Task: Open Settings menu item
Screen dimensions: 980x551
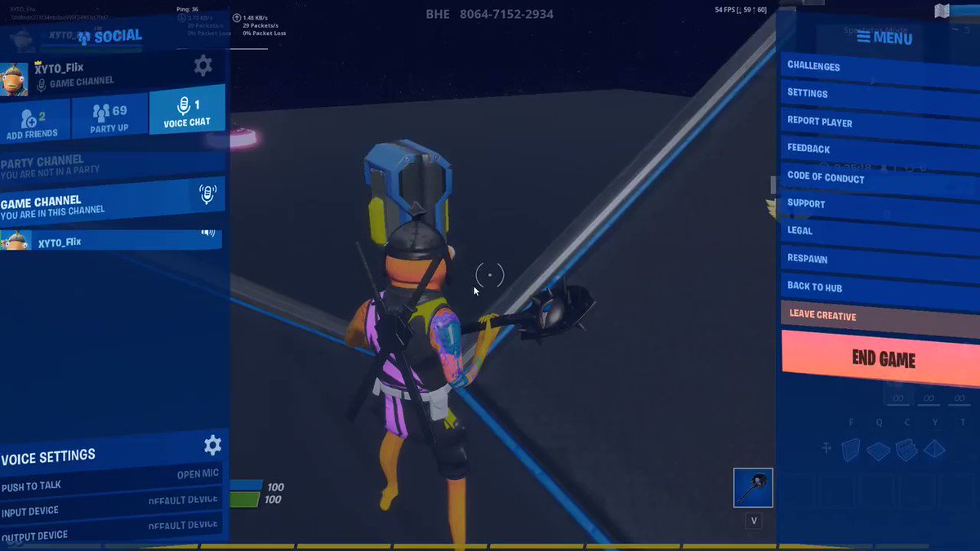Action: point(880,98)
